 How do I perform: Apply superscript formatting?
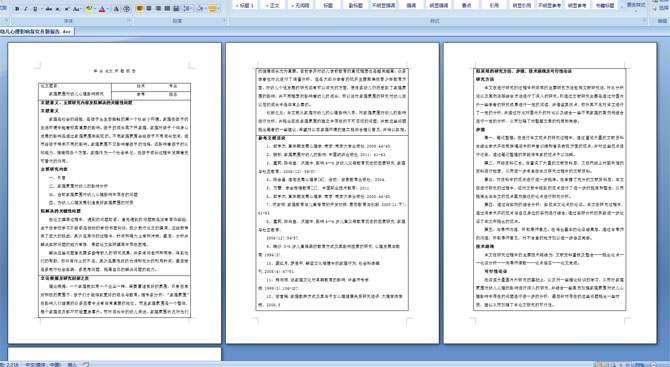point(67,9)
